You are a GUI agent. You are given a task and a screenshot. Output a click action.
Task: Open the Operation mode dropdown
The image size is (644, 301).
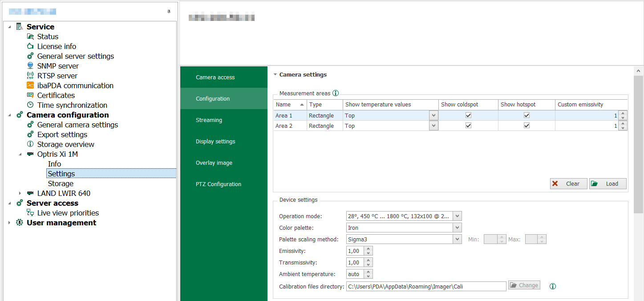[x=458, y=216]
